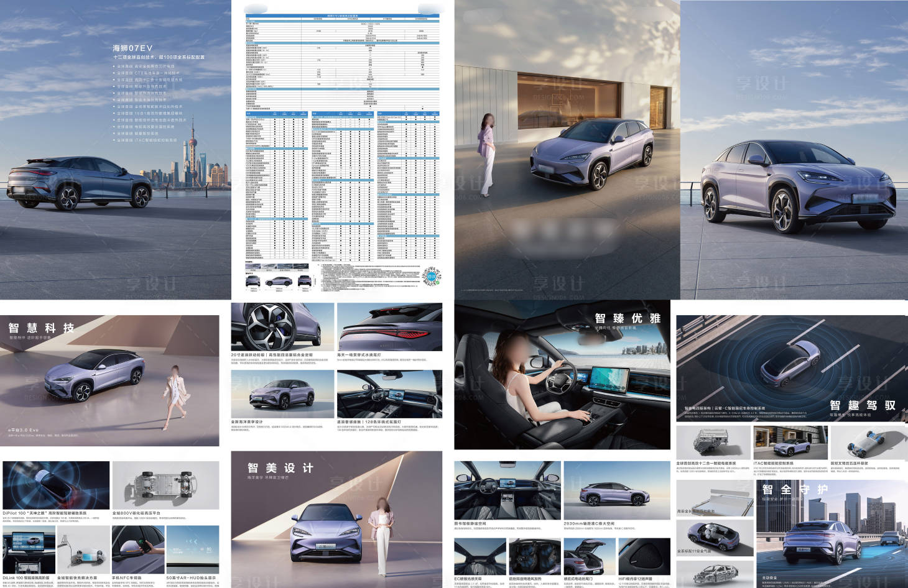Screen dimensions: 908x588
Task: Open the 50英寸AR-HUD display image
Action: (x=193, y=550)
